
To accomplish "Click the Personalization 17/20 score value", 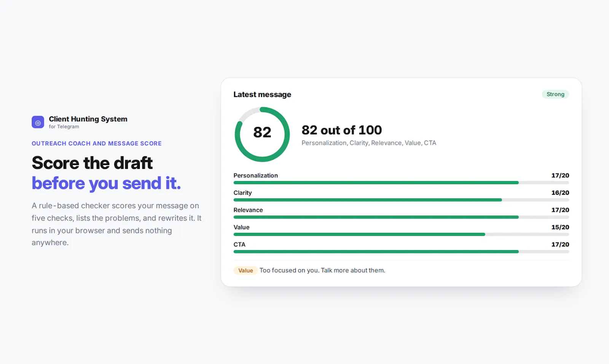I will 560,175.
